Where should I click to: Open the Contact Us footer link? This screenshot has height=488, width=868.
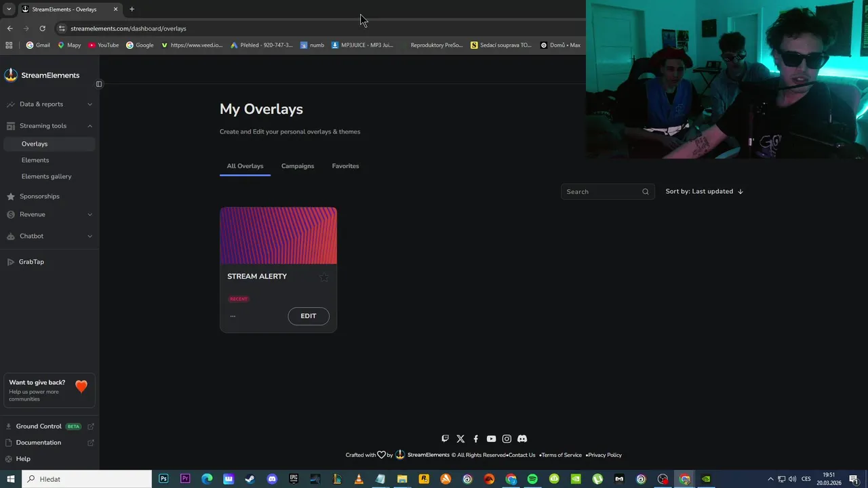click(x=521, y=455)
